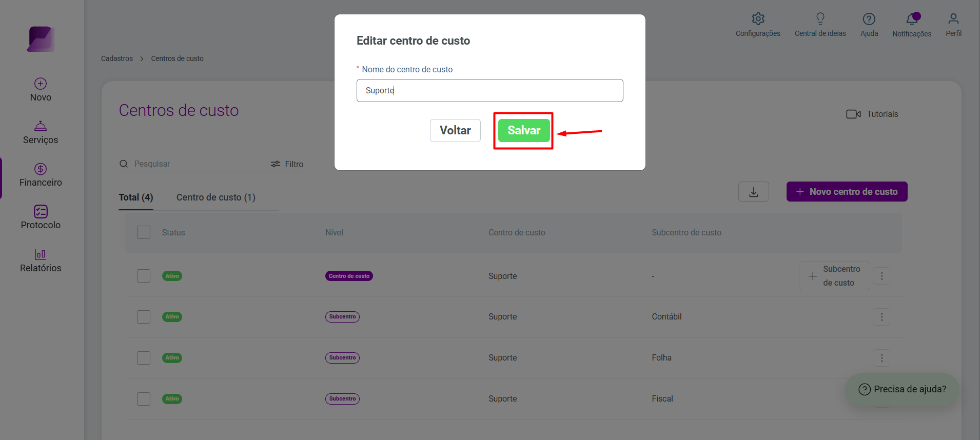Screen dimensions: 980x440
Task: Open the Perfil user icon
Action: (953, 19)
